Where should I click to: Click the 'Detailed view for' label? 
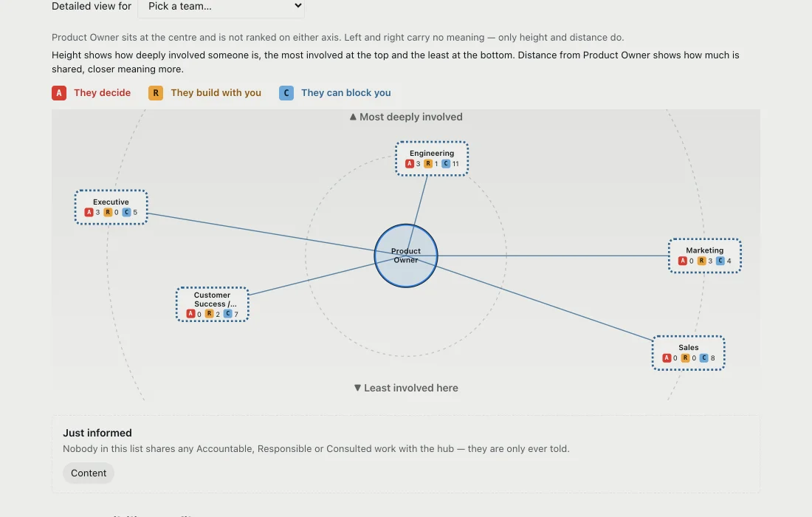pyautogui.click(x=92, y=6)
